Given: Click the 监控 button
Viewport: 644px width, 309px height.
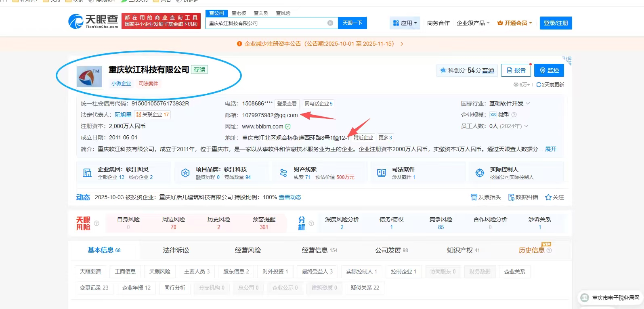Looking at the screenshot, I should (x=549, y=70).
